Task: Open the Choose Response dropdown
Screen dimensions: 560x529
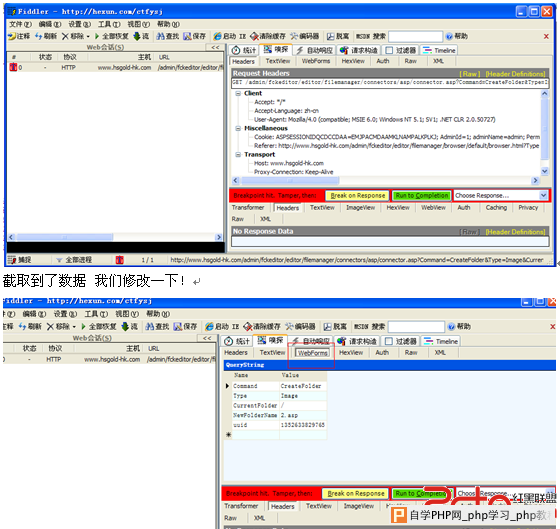Action: coord(500,195)
